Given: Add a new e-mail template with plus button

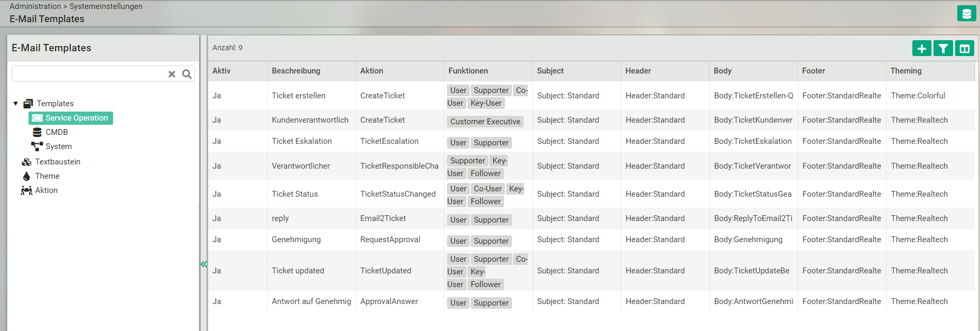Looking at the screenshot, I should pos(921,49).
